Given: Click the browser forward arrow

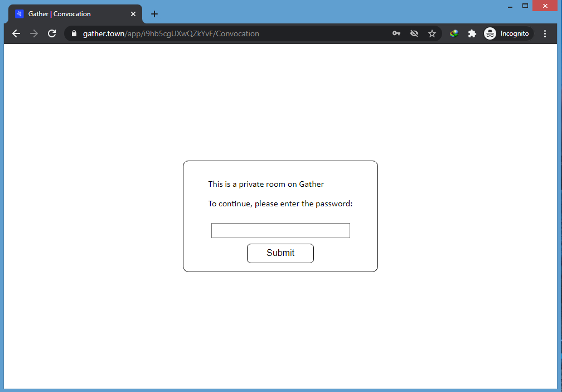Looking at the screenshot, I should click(x=34, y=33).
